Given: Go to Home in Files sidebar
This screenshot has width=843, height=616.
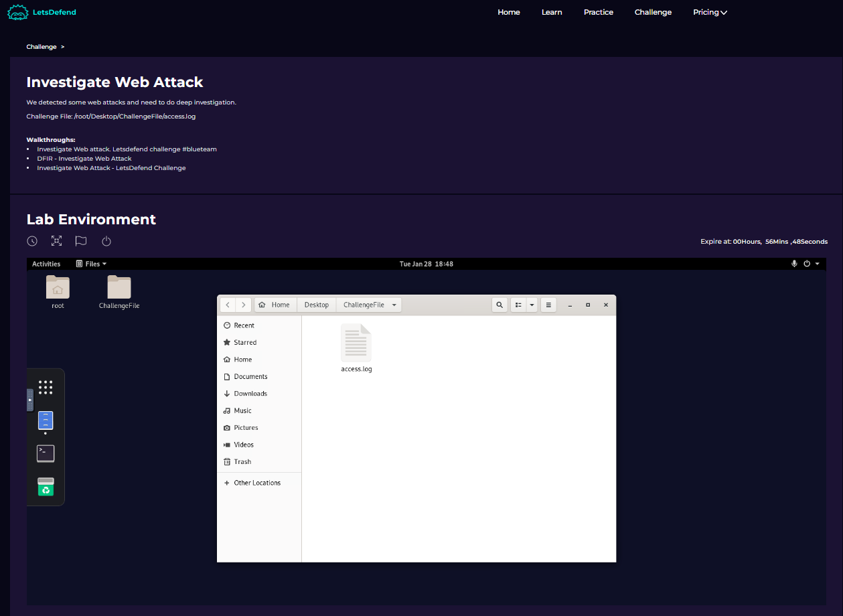Looking at the screenshot, I should [259, 360].
